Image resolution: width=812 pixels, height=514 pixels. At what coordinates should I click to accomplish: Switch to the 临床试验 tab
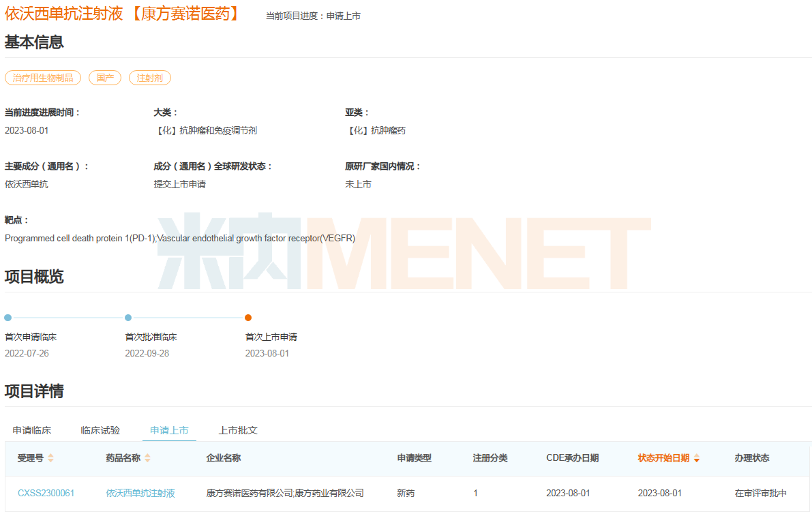100,430
